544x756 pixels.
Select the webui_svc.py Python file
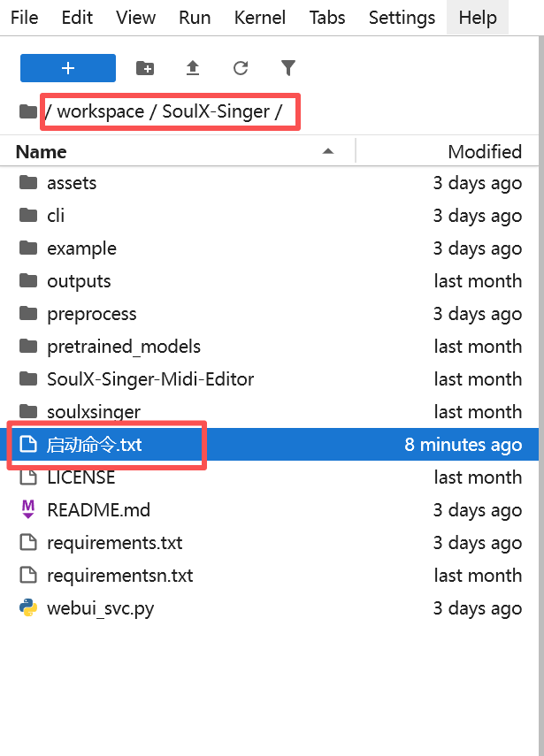[100, 608]
